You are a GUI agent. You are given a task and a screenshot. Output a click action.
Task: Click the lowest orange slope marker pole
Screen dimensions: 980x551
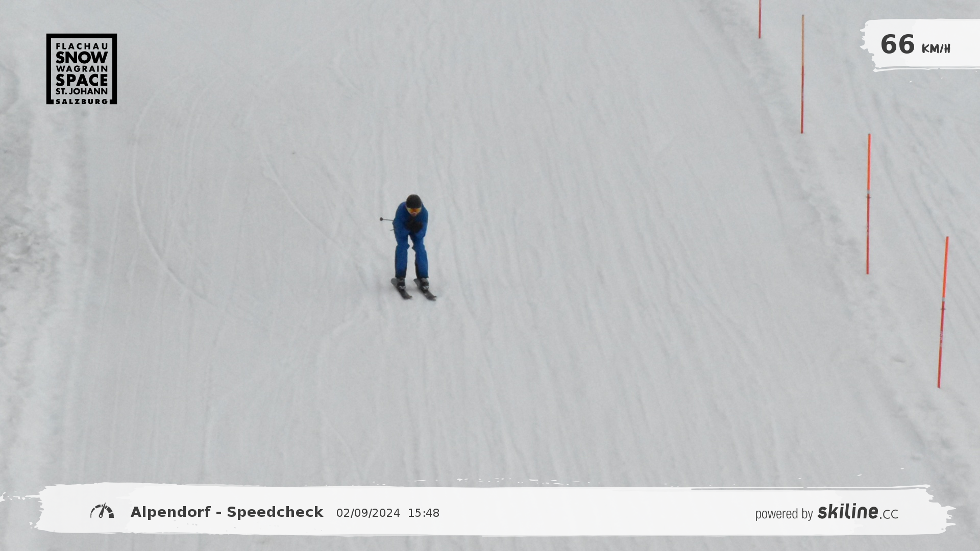(x=943, y=311)
